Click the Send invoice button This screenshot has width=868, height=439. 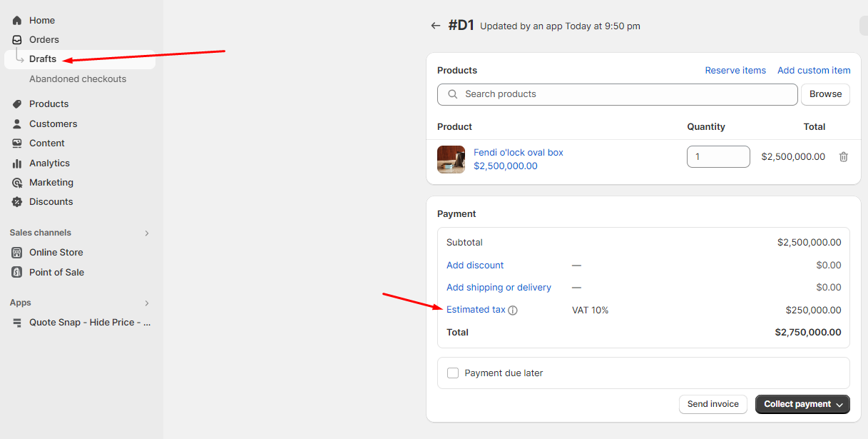tap(713, 404)
